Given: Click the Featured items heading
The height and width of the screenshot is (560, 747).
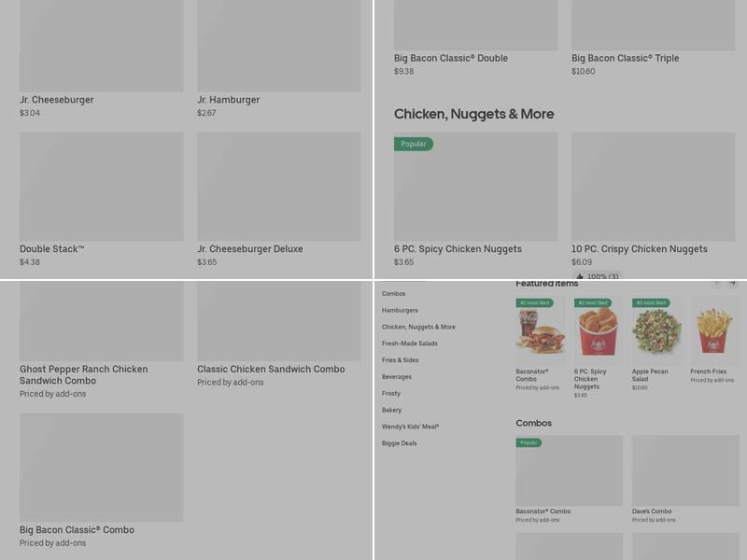Looking at the screenshot, I should [x=547, y=284].
